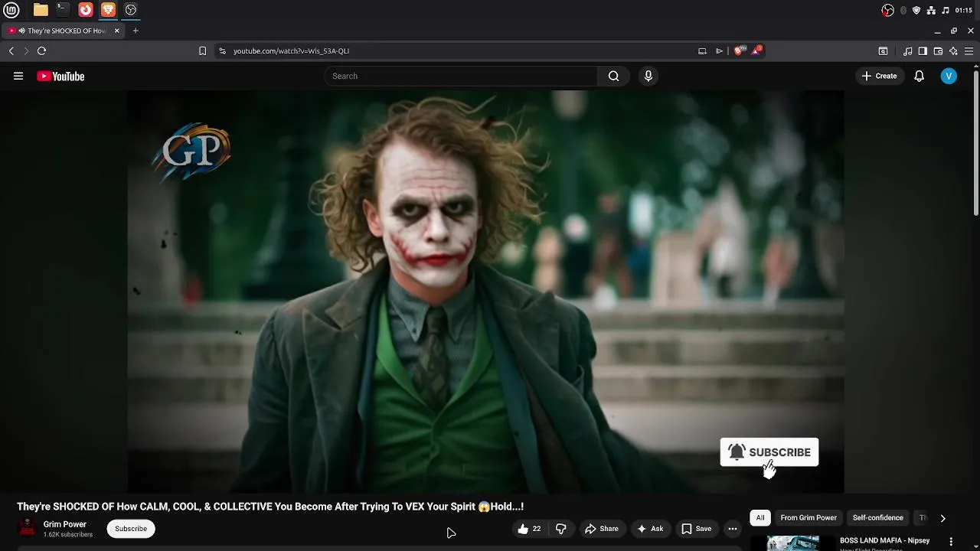The width and height of the screenshot is (980, 551).
Task: Open site settings icon in address bar
Action: pyautogui.click(x=222, y=51)
